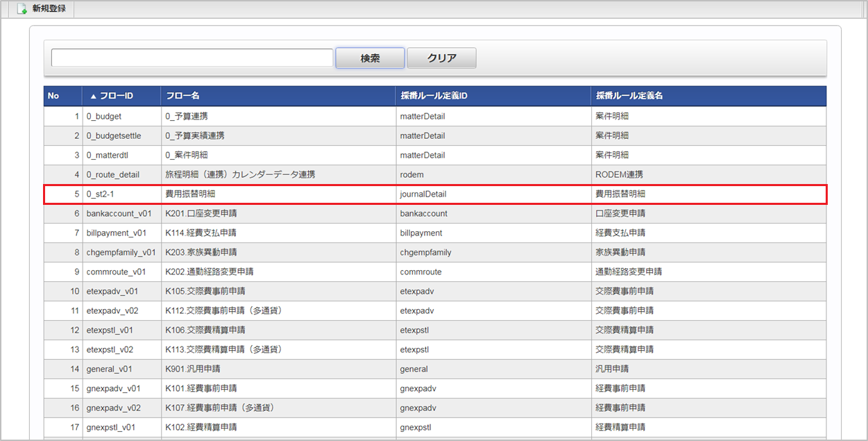Sort by the 採番ルール定義ID column header
868x441 pixels.
(434, 96)
